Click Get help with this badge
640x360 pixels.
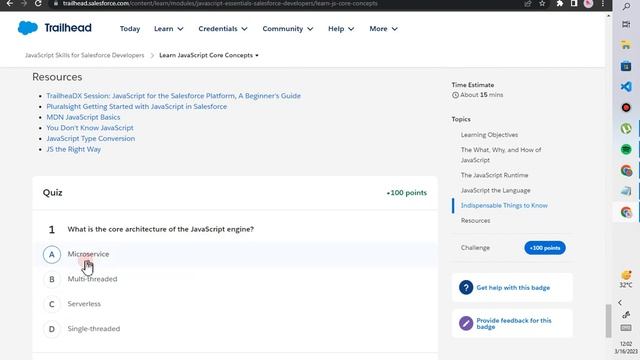click(x=513, y=287)
